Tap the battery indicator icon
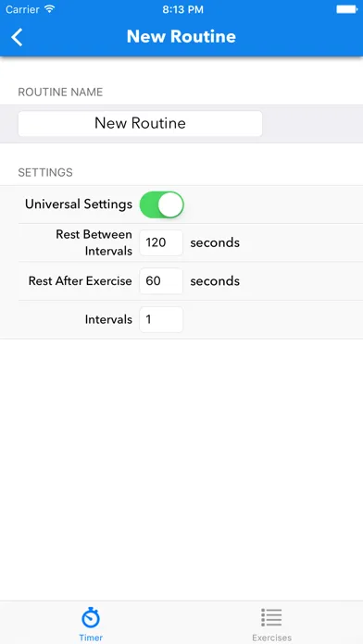Screen dimensions: 363x644 [x=347, y=9]
